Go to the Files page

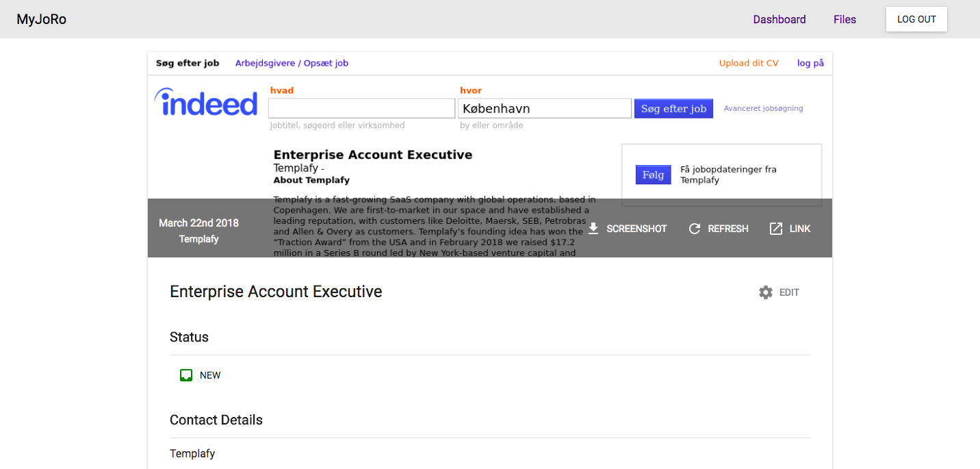[844, 19]
